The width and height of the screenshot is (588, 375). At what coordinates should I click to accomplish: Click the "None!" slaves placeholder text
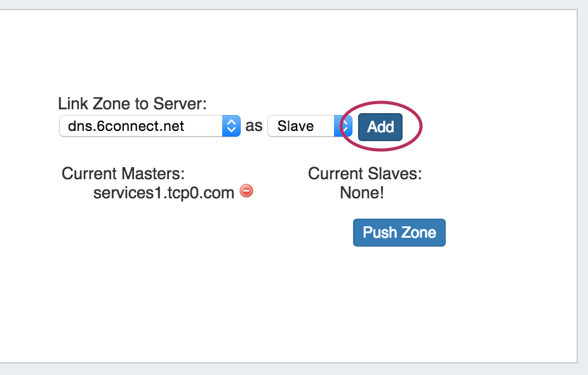point(362,193)
